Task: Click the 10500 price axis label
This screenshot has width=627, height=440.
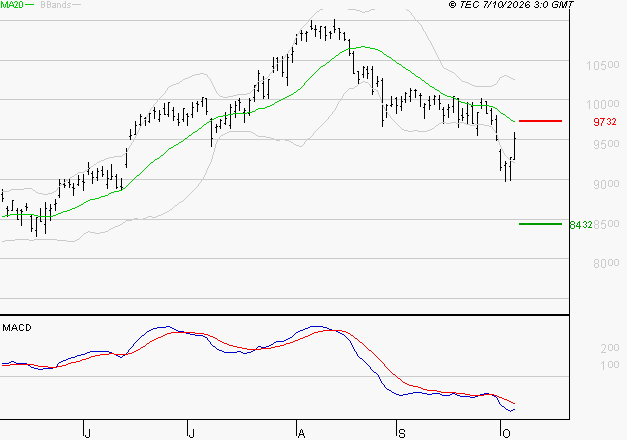Action: coord(603,65)
